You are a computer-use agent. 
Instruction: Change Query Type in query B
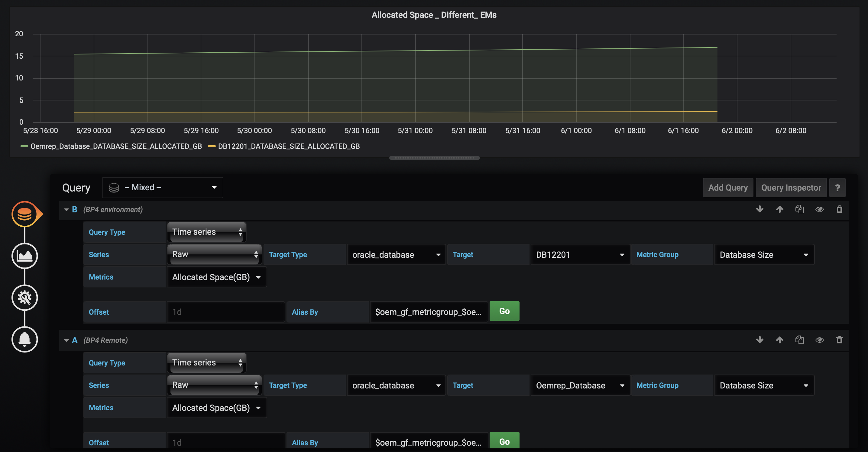tap(207, 232)
